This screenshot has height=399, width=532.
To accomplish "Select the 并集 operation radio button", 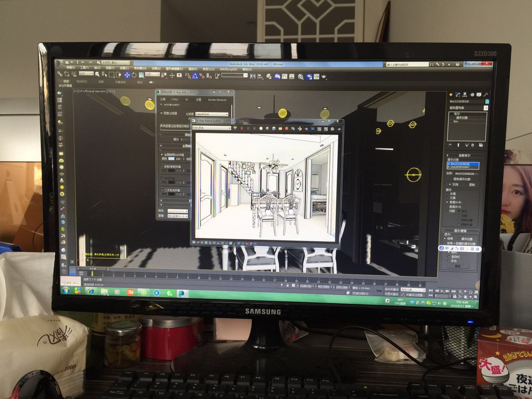I will pos(448,194).
